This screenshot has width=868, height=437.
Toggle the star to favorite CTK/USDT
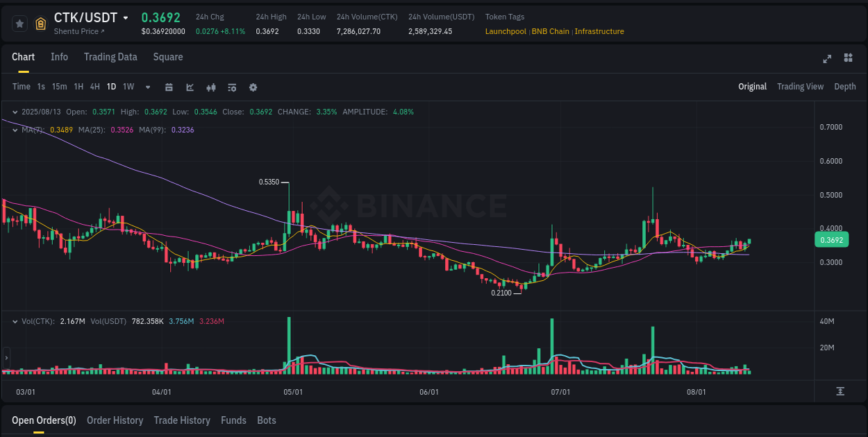tap(19, 23)
